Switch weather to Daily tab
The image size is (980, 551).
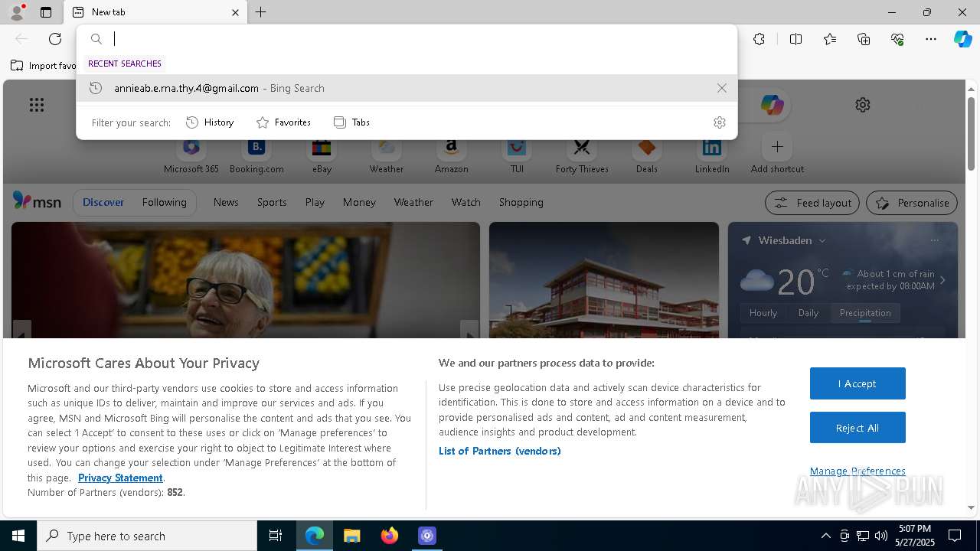(x=808, y=313)
